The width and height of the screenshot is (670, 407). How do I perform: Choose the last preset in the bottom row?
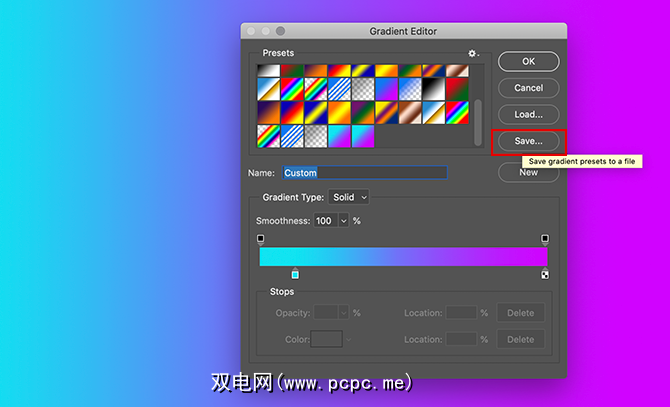362,135
